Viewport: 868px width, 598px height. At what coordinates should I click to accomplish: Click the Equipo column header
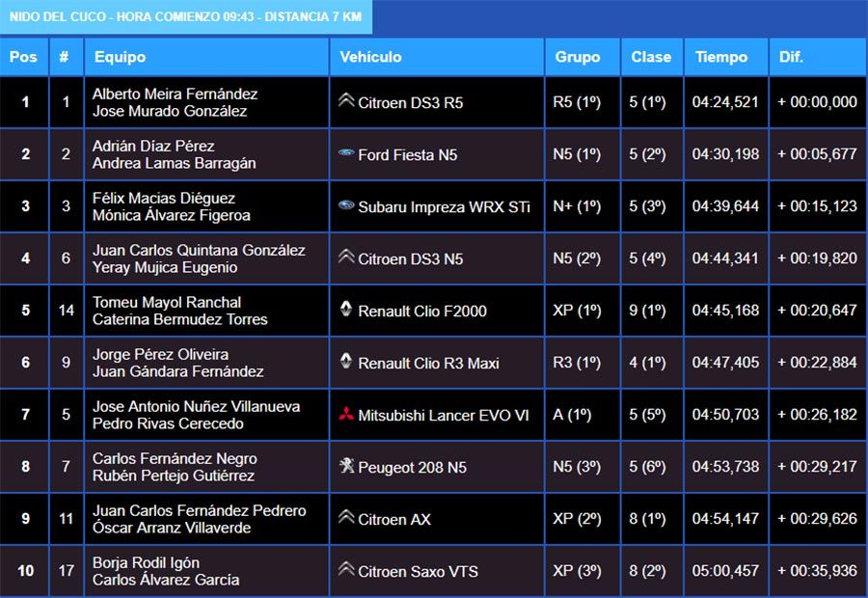[121, 57]
